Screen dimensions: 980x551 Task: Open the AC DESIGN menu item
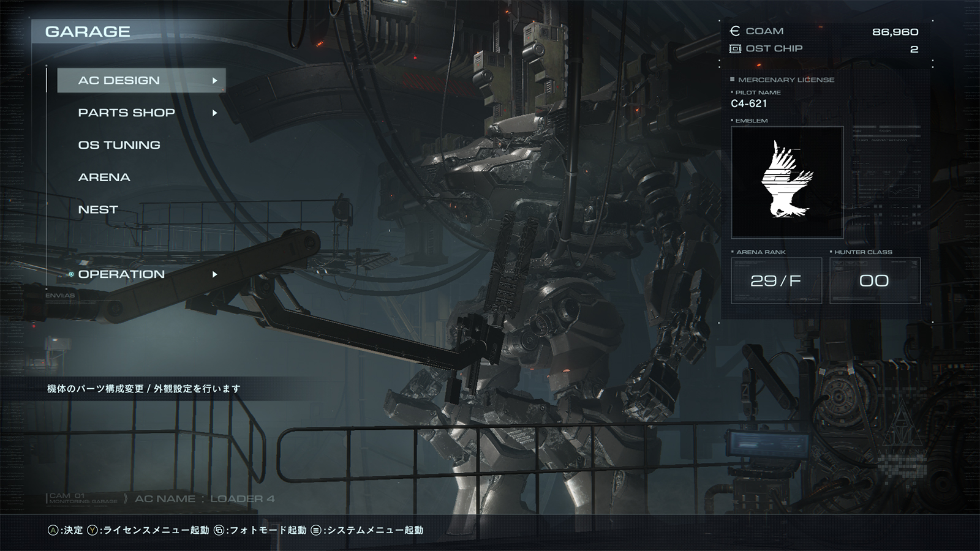point(141,80)
